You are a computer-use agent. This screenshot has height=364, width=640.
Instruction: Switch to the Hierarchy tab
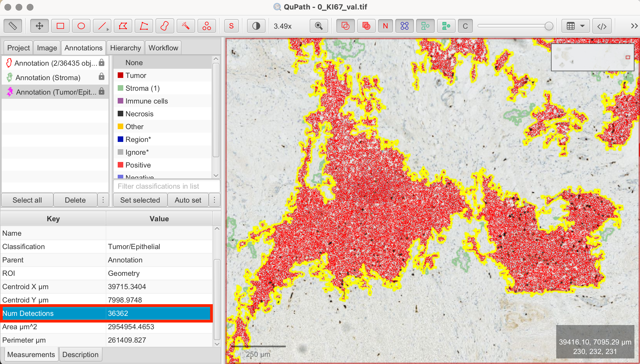click(x=125, y=47)
